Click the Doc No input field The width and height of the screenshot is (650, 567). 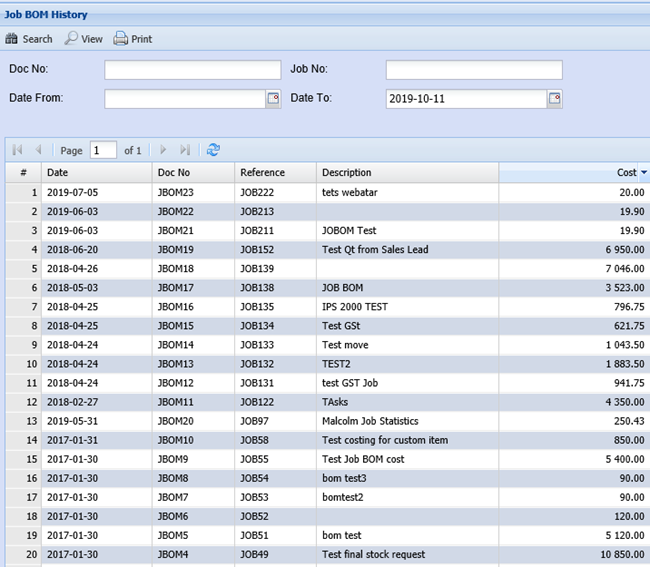(x=192, y=70)
